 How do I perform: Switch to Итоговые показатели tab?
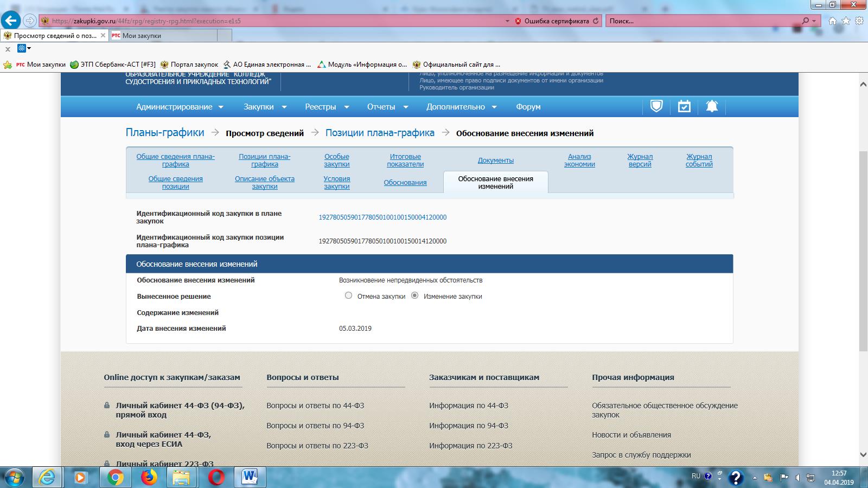(405, 160)
